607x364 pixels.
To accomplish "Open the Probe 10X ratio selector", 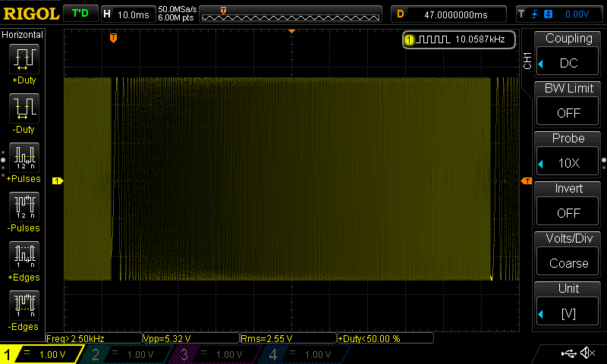I will [568, 152].
